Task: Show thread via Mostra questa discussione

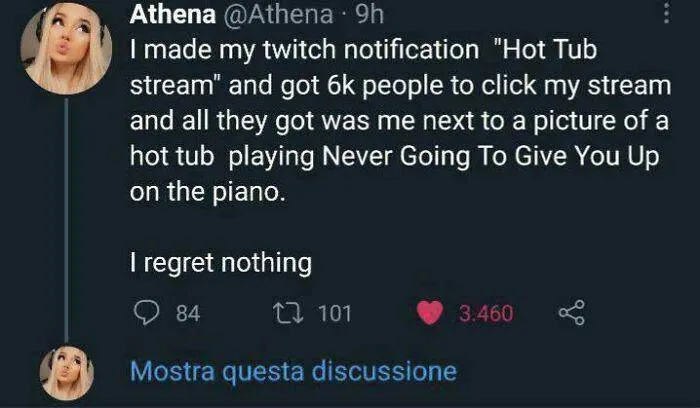Action: point(293,372)
